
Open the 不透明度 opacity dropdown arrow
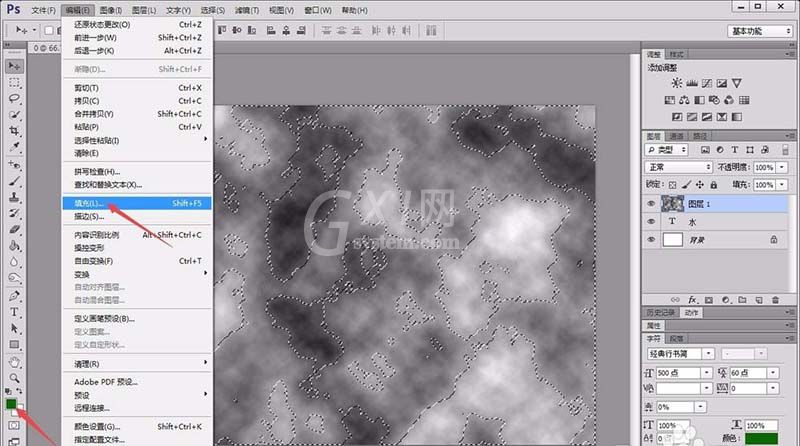coord(782,167)
